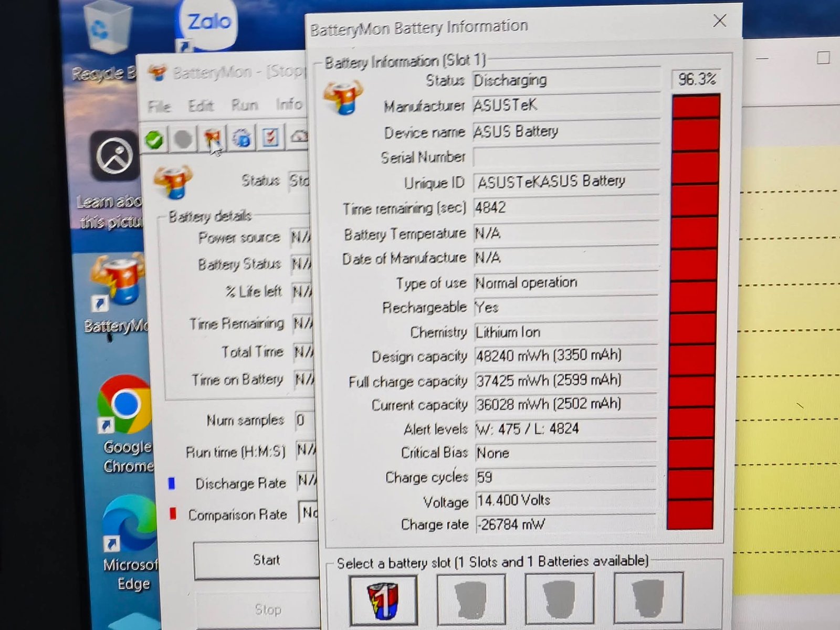Close the Battery Information dialog
The image size is (840, 630).
tap(720, 20)
